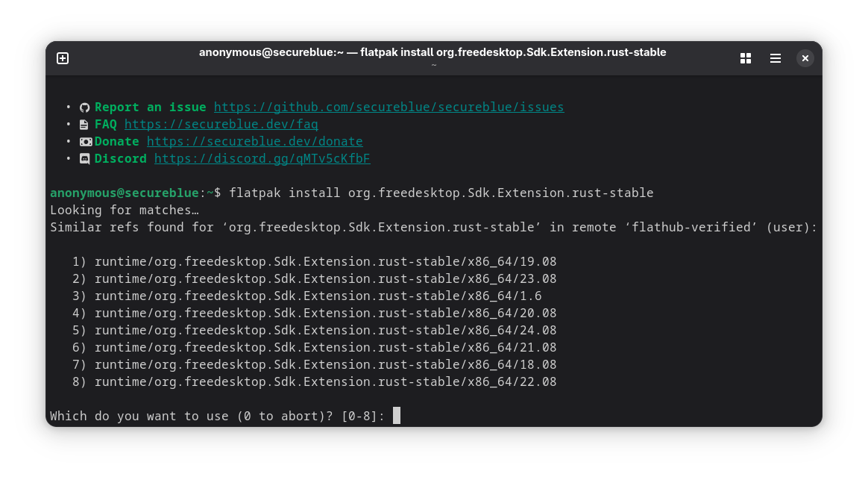Image resolution: width=868 pixels, height=477 pixels.
Task: Click the document icon beside FAQ
Action: coord(84,125)
